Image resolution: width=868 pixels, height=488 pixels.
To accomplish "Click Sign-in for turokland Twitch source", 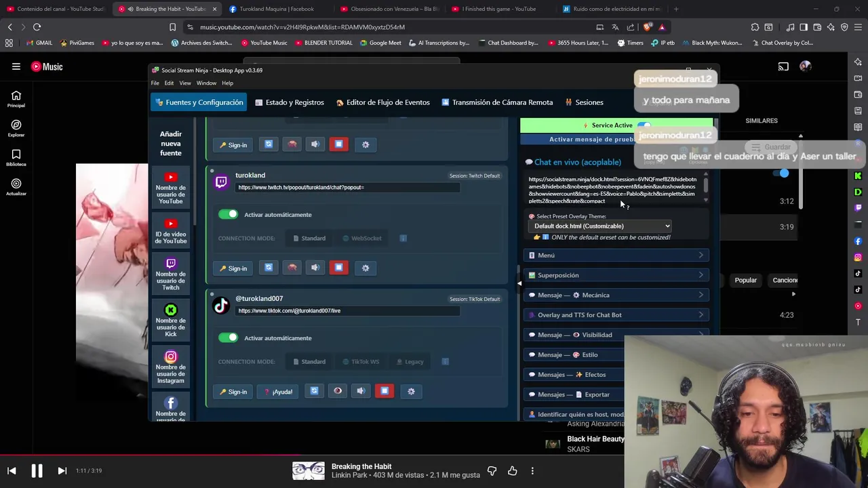I will [x=234, y=268].
